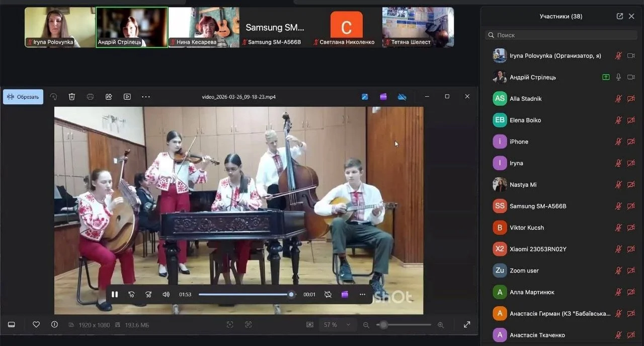Image resolution: width=644 pixels, height=346 pixels.
Task: Toggle Iryna Polovynka's muted microphone in list
Action: 618,56
